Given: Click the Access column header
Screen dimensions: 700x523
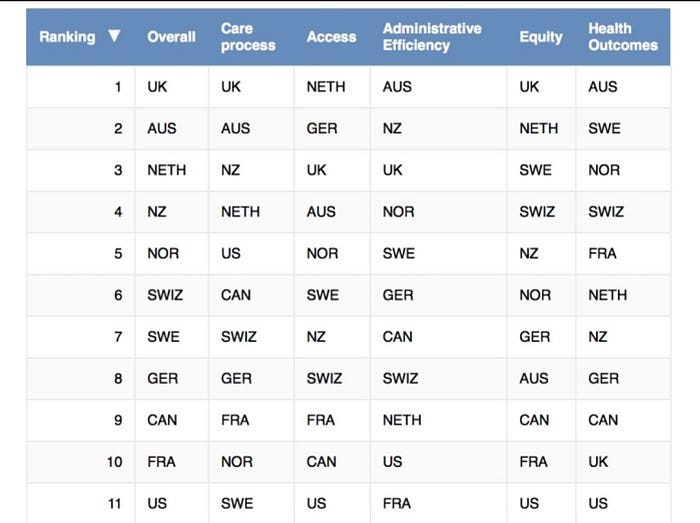Looking at the screenshot, I should 331,37.
